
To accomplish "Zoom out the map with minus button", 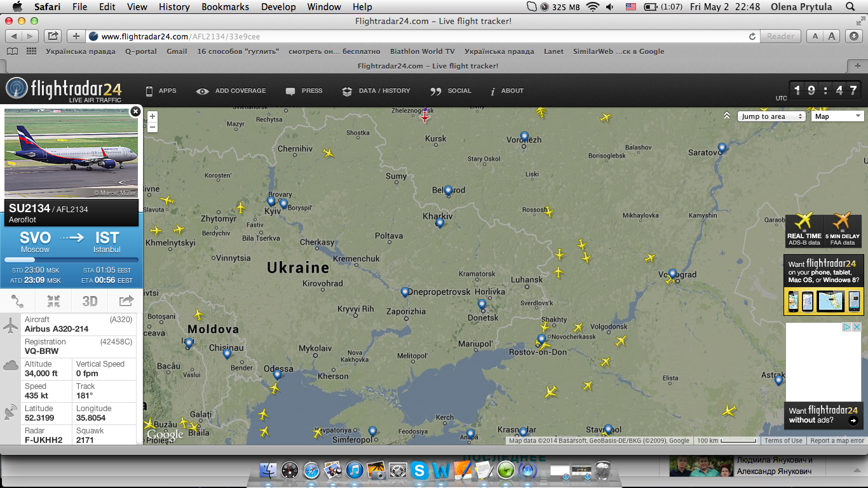I will tap(153, 127).
